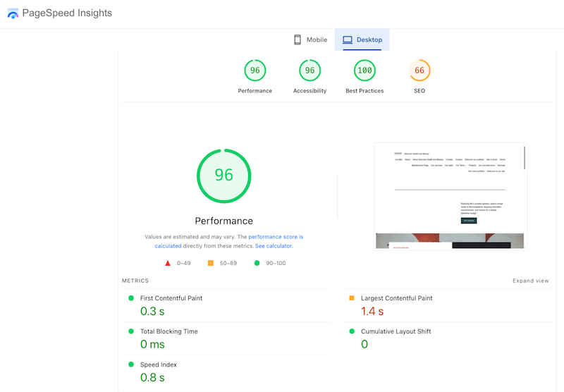Click Largest Contentful Paint metric label
Viewport: 564px width, 392px height.
397,298
